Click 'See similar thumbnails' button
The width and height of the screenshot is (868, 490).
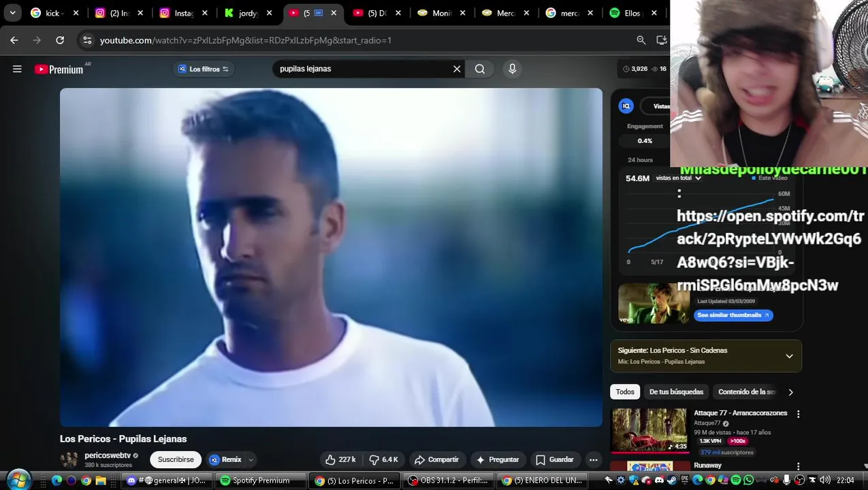click(733, 315)
